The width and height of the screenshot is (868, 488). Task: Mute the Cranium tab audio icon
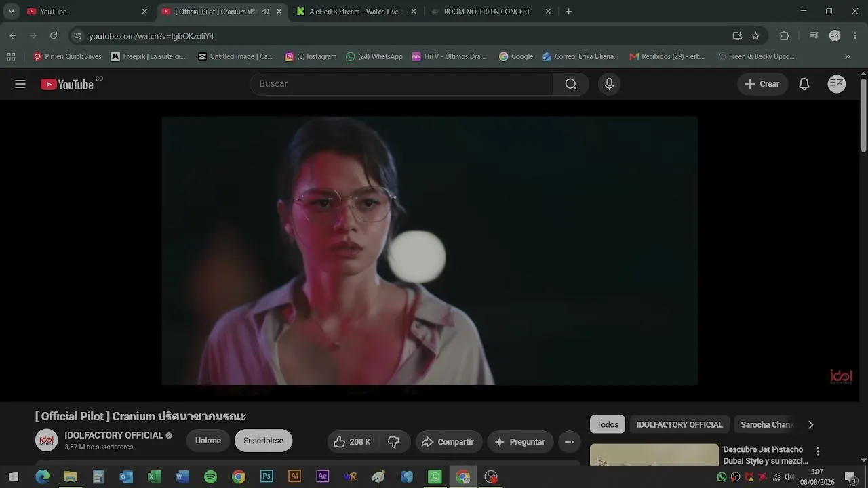tap(265, 12)
